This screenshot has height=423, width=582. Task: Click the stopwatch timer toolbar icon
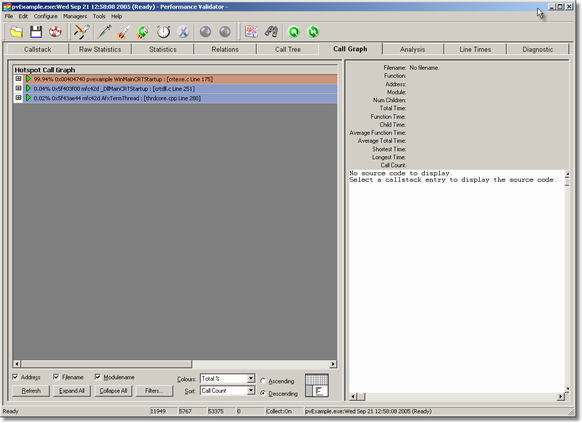coord(163,32)
